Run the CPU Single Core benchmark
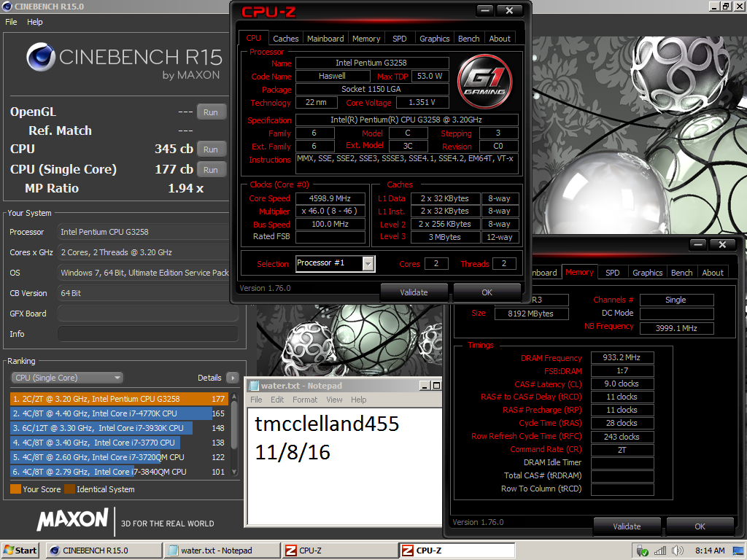 coord(211,169)
